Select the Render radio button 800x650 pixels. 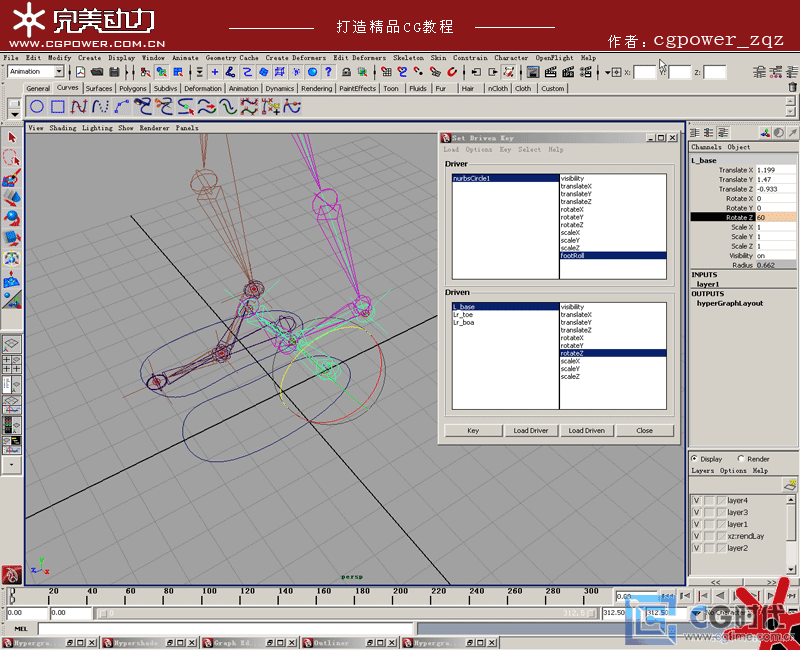(741, 458)
